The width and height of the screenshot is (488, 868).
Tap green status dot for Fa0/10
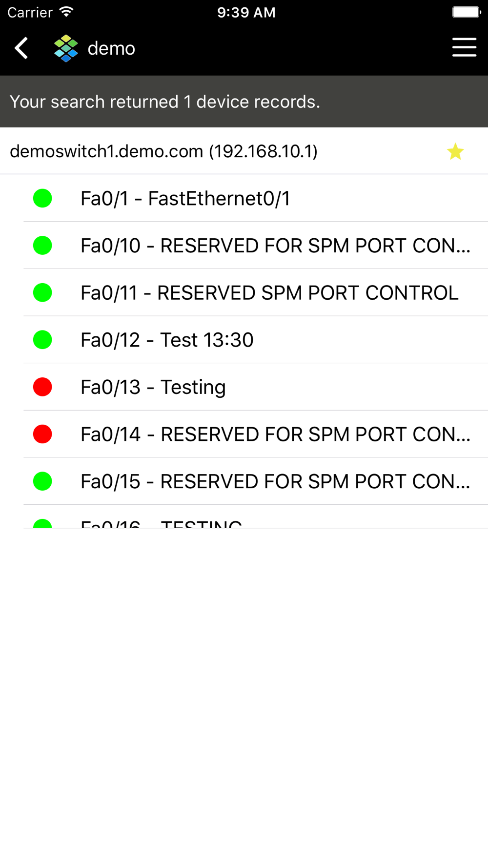tap(42, 246)
